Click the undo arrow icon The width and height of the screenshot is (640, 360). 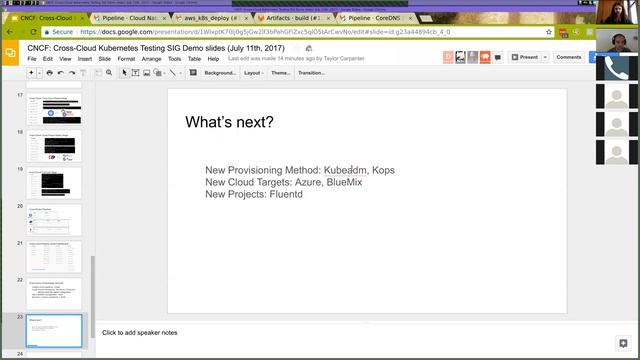pos(60,73)
